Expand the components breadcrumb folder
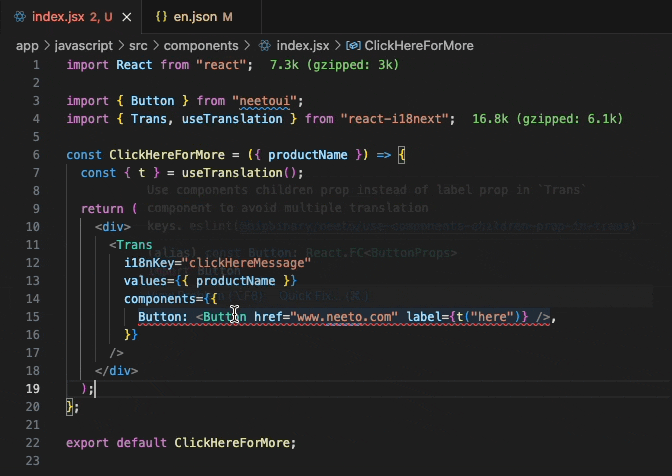 click(x=201, y=45)
